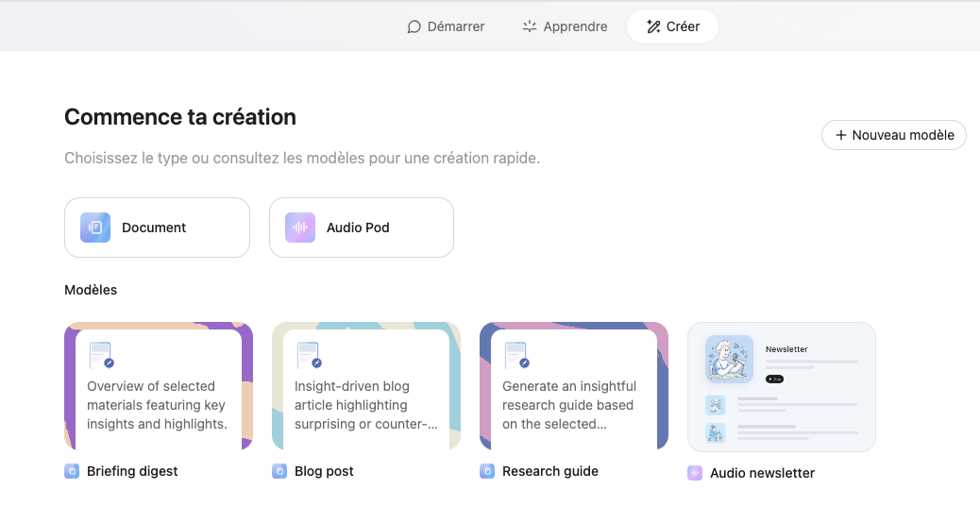The image size is (980, 506).
Task: Click the blue Document type icon
Action: coord(95,228)
